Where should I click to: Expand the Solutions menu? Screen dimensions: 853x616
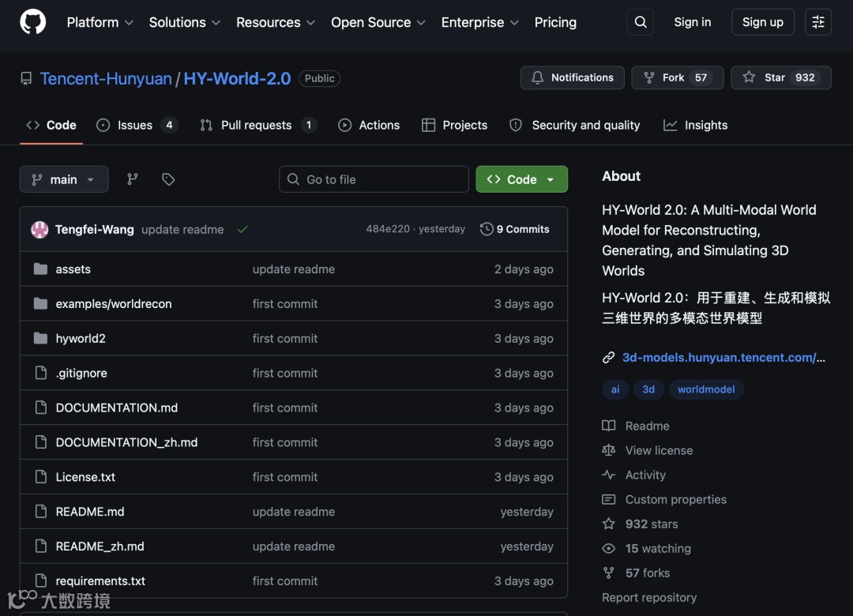pos(184,22)
